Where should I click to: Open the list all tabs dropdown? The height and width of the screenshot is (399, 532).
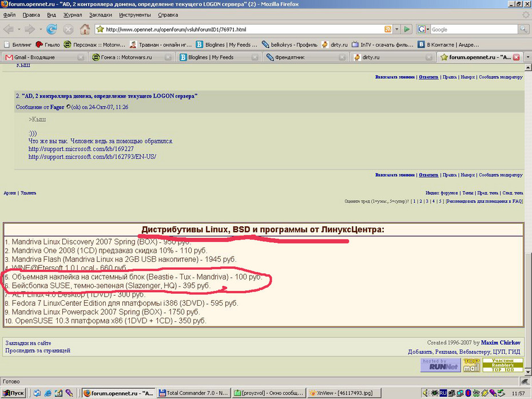coord(528,57)
